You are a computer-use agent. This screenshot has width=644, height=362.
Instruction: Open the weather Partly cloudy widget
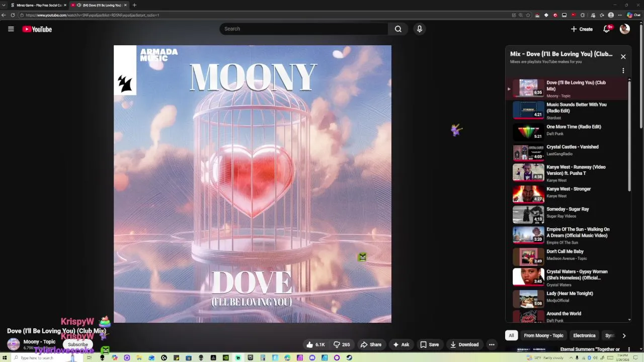click(x=545, y=357)
